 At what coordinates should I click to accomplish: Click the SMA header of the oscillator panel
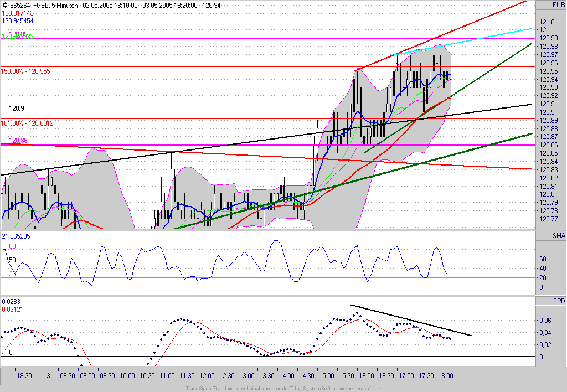(558, 236)
